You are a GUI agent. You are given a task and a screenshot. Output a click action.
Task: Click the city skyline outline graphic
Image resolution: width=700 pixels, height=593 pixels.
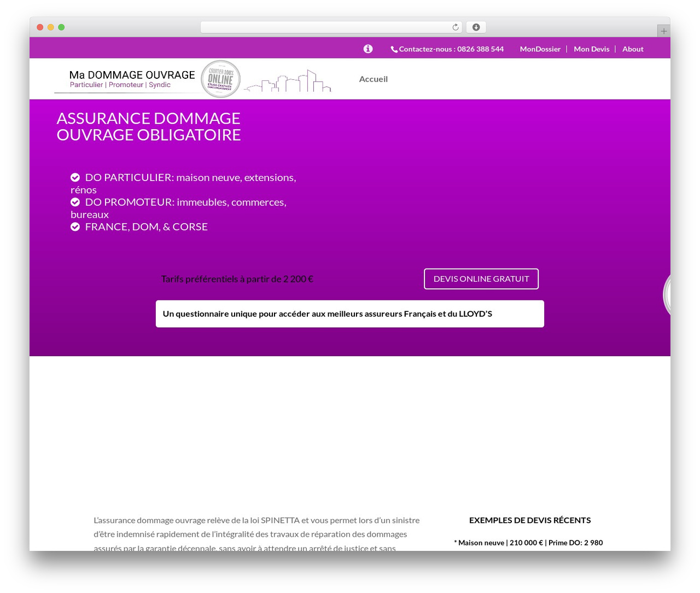[x=288, y=81]
